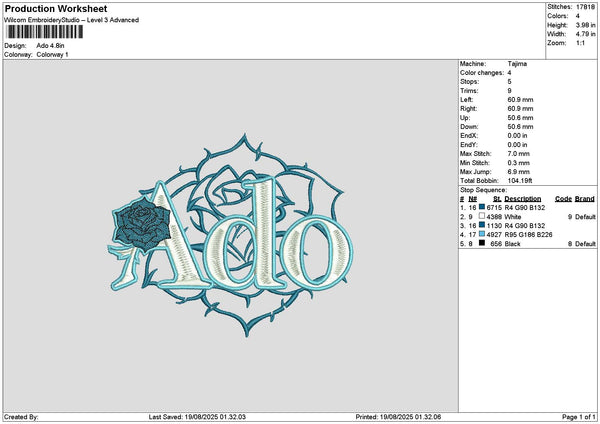The height and width of the screenshot is (424, 600).
Task: Click the colorway value 'Colorway 1'
Action: 52,55
